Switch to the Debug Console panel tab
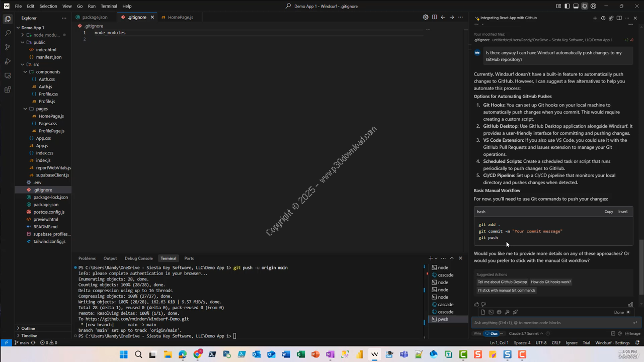This screenshot has height=362, width=644. (x=138, y=258)
